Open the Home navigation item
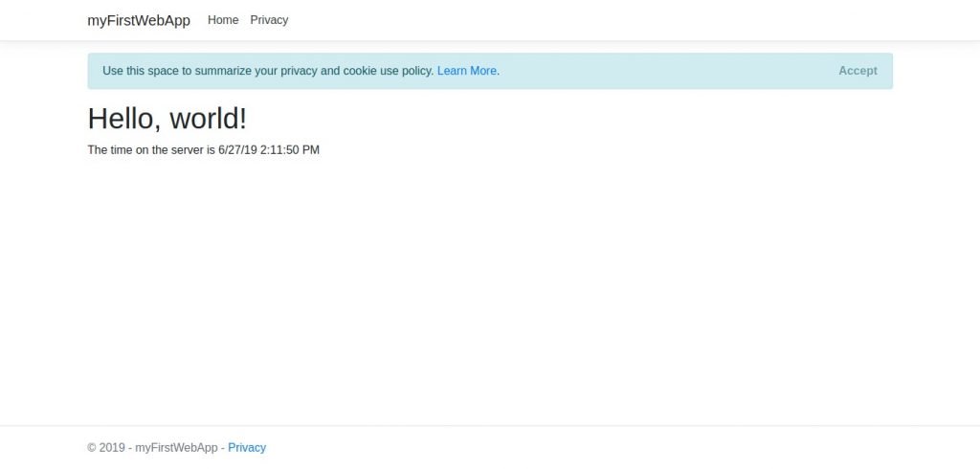This screenshot has width=980, height=469. (223, 20)
